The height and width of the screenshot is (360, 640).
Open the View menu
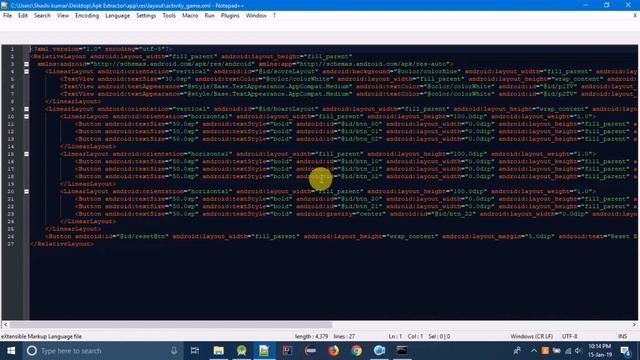pos(63,16)
